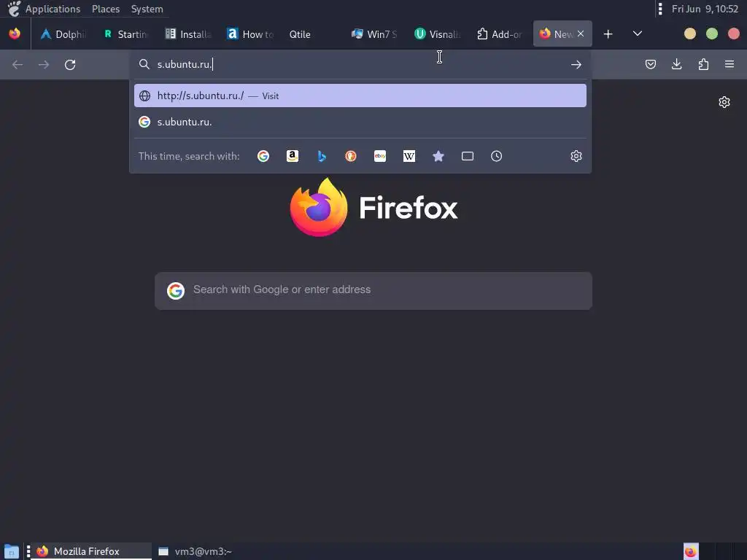Click the Go arrow in the address bar
Viewport: 747px width, 560px height.
click(576, 65)
